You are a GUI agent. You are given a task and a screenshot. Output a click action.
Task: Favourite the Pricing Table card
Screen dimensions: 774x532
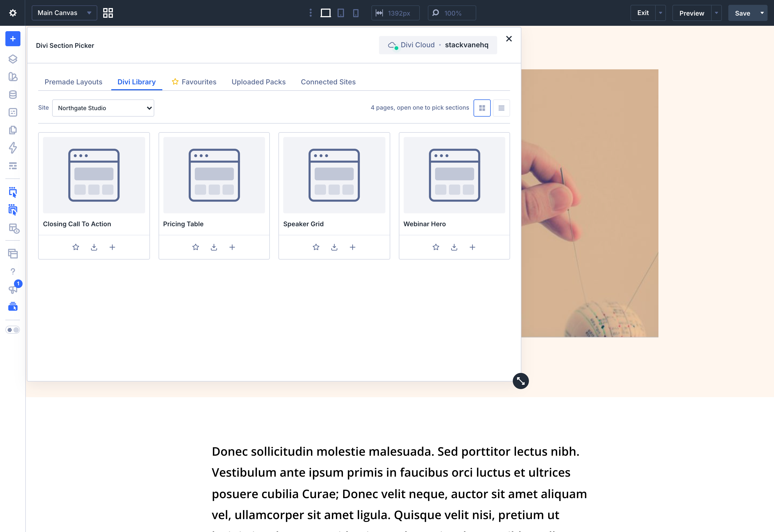pyautogui.click(x=196, y=247)
